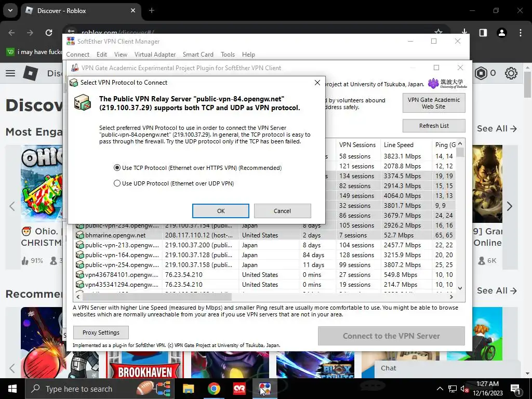The image size is (532, 399).
Task: Click 208.117.110.12 IP address cell
Action: pos(199,235)
